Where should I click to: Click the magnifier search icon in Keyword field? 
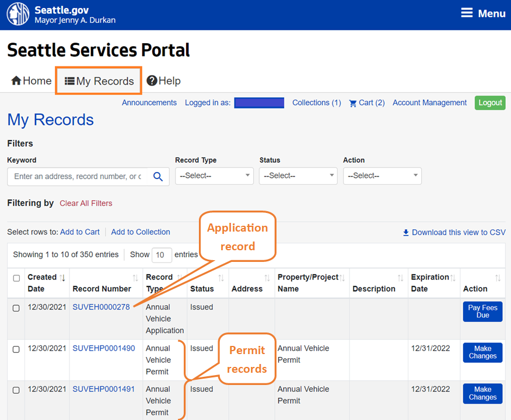click(157, 176)
